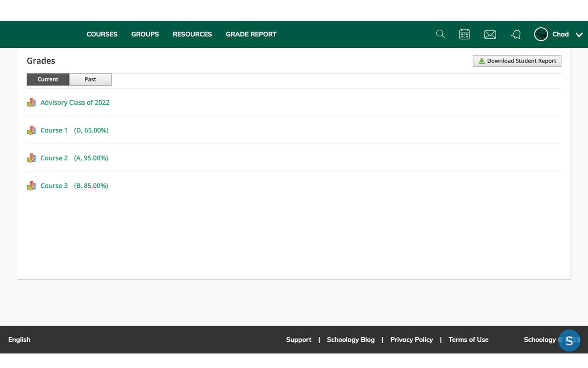
Task: Click the Schoology logo in the footer
Action: tap(569, 340)
